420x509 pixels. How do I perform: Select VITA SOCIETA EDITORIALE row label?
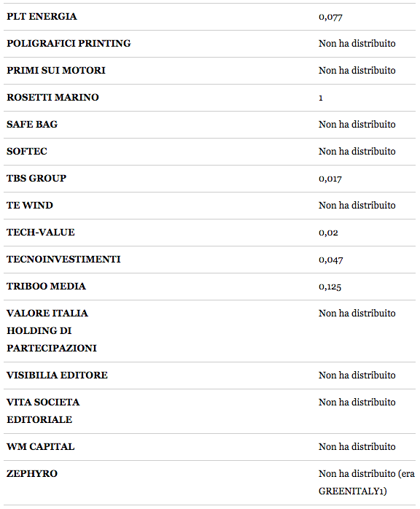pos(43,411)
